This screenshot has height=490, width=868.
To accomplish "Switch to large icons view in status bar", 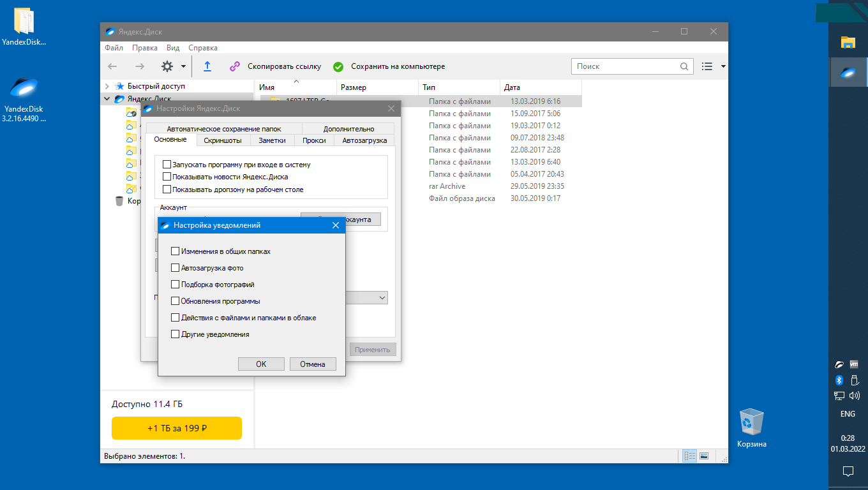I will click(x=704, y=456).
